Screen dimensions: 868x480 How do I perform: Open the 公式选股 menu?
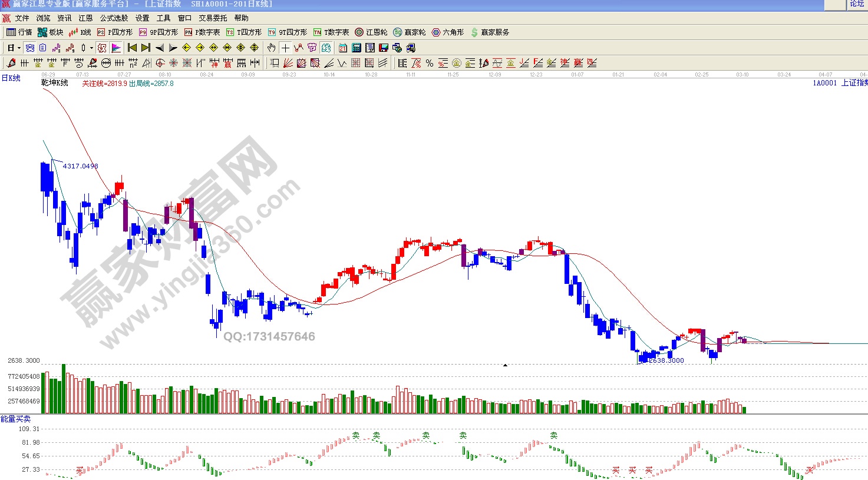pos(114,18)
